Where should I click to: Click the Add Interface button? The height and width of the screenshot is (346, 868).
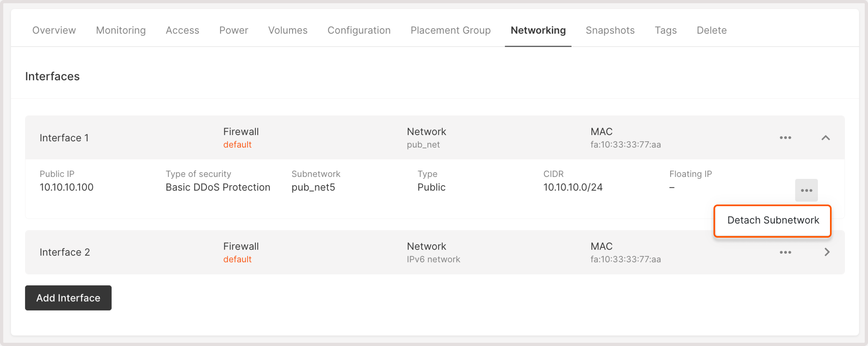[68, 297]
